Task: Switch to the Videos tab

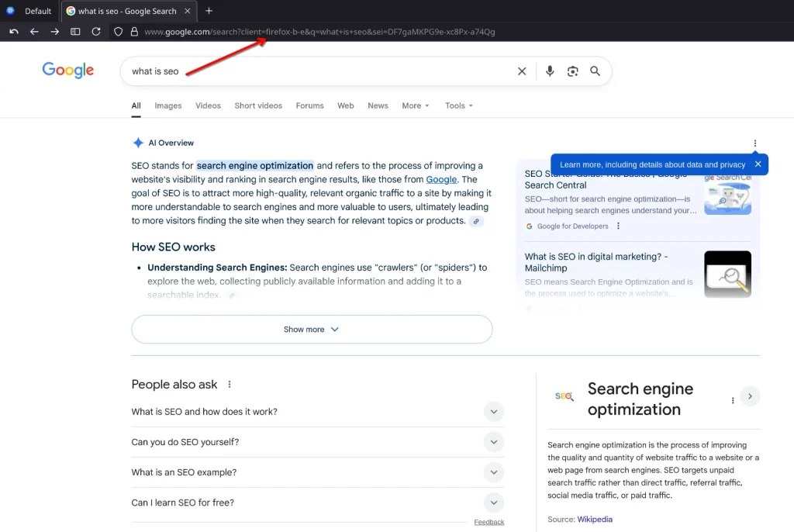Action: pos(208,106)
